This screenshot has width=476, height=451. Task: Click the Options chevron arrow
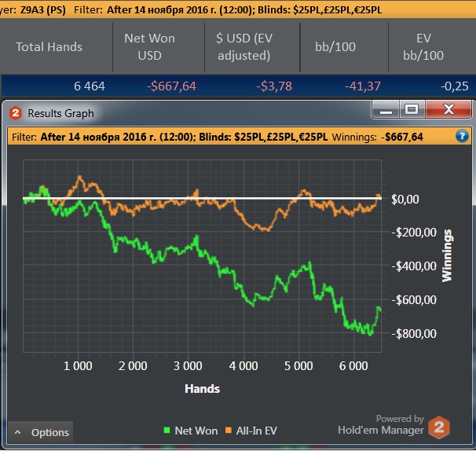17,432
